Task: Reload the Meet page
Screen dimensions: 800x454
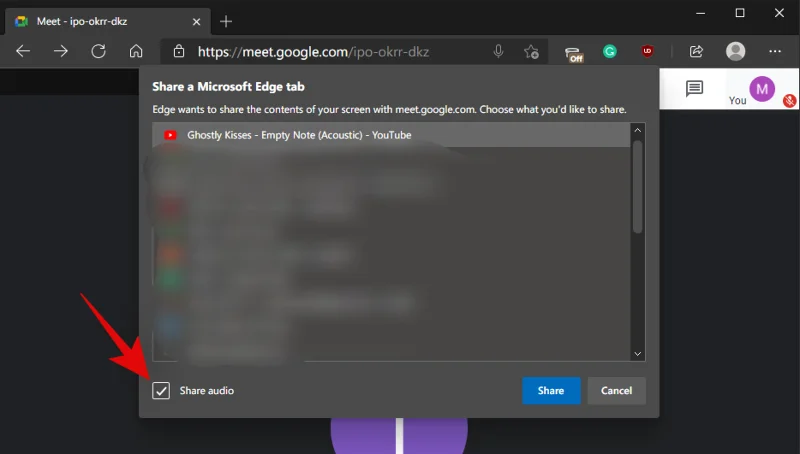Action: coord(98,51)
